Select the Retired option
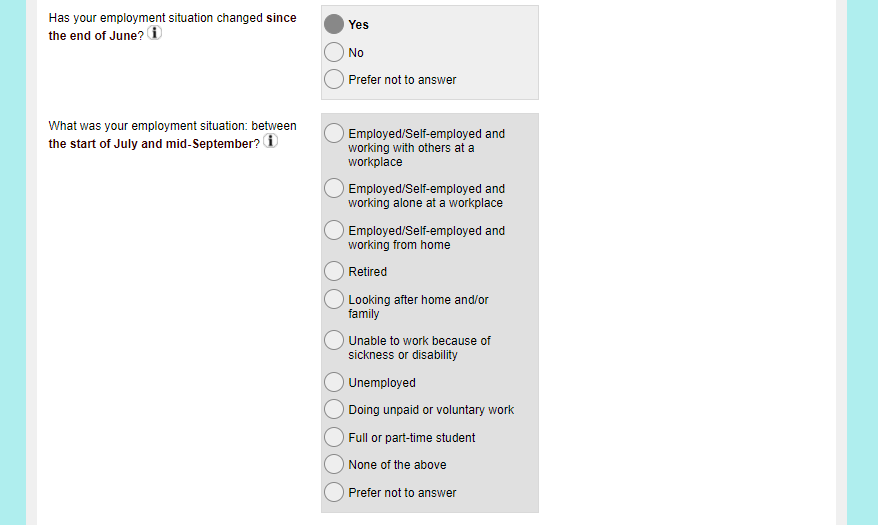 click(334, 271)
